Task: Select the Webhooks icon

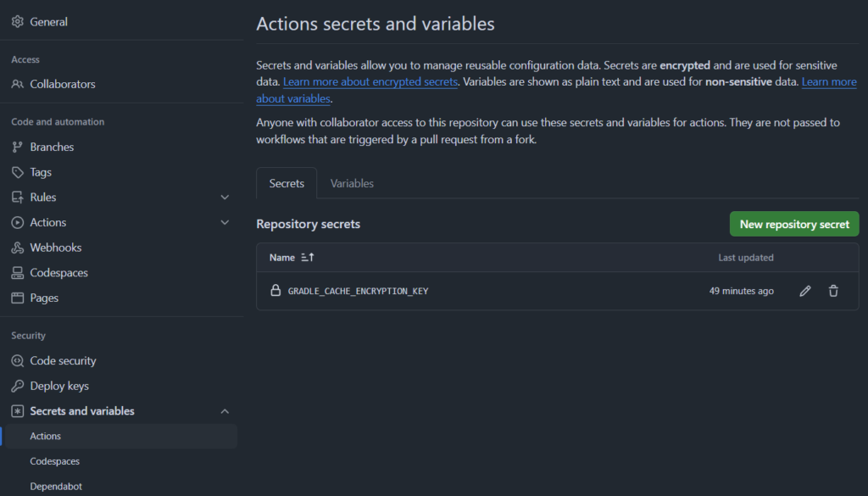Action: pyautogui.click(x=17, y=248)
